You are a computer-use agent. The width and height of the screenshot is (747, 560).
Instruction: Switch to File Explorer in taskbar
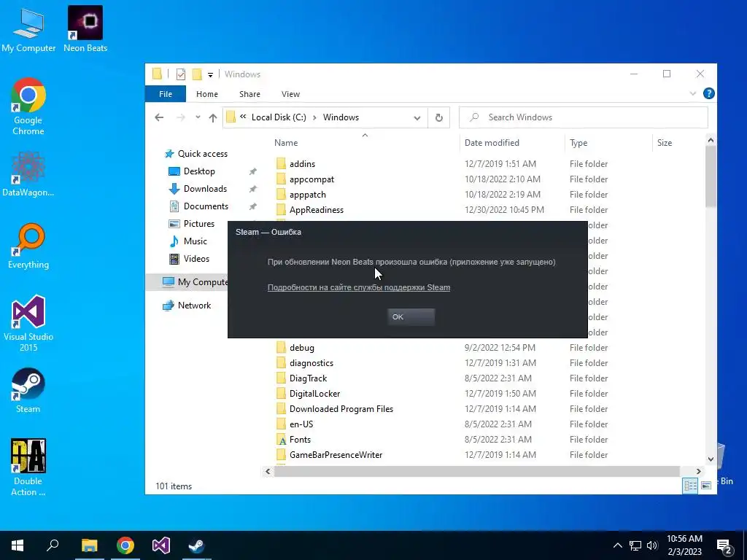[89, 545]
